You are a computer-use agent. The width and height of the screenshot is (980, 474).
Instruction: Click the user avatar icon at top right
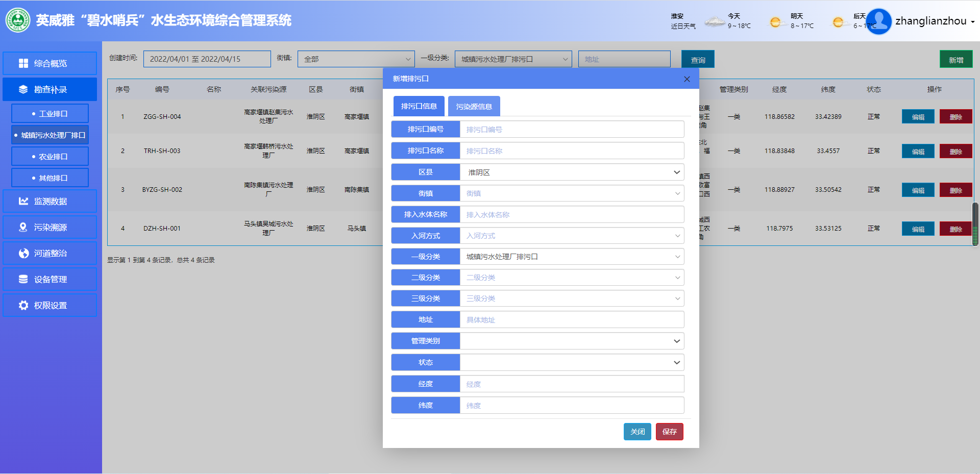tap(878, 21)
